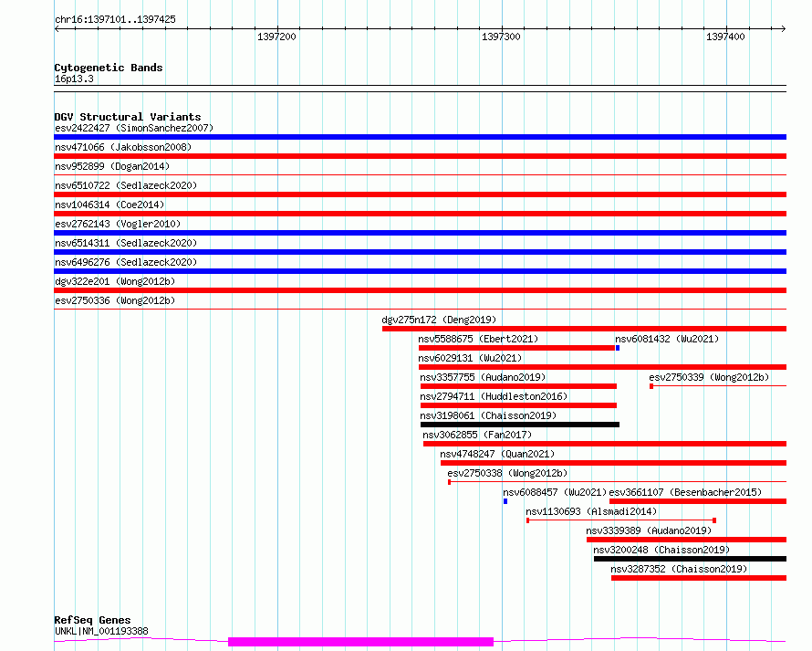Viewport: 812px width, 651px height.
Task: Click the magenta UNKL exon block
Action: [361, 642]
